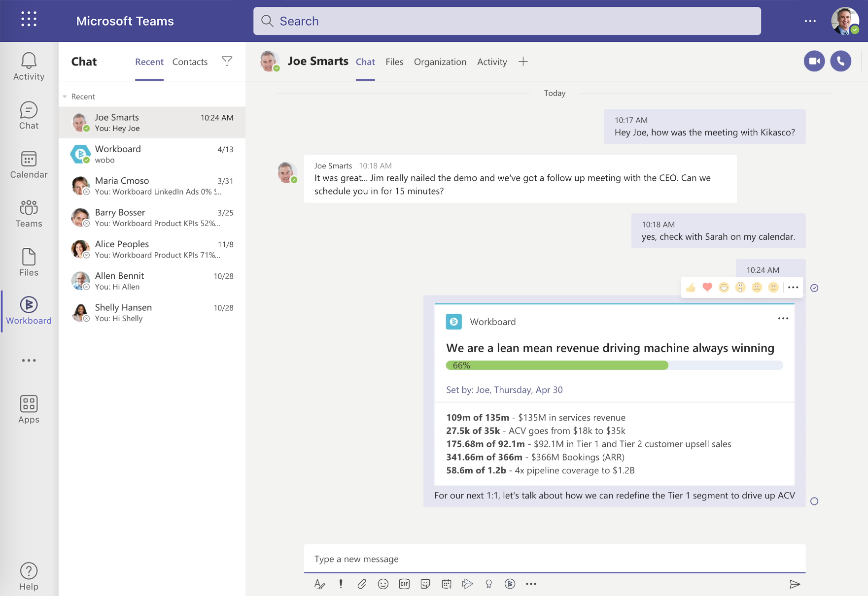Open the Apps store in left rail
Screen dimensions: 868x596
point(29,409)
